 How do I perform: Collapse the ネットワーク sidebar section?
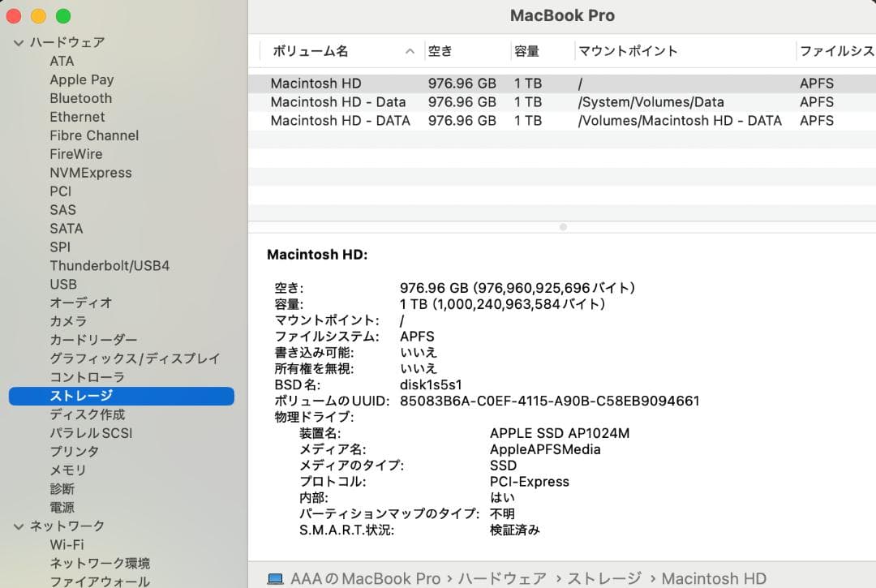tap(18, 526)
